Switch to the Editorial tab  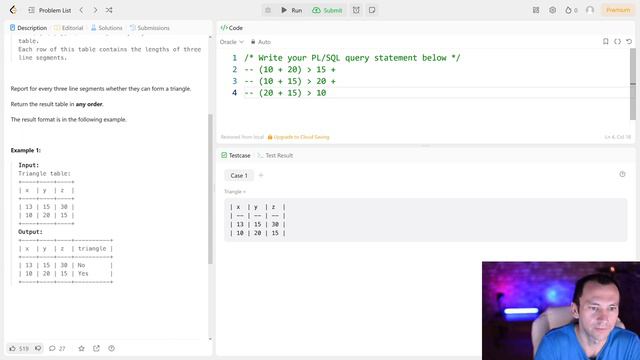(69, 28)
